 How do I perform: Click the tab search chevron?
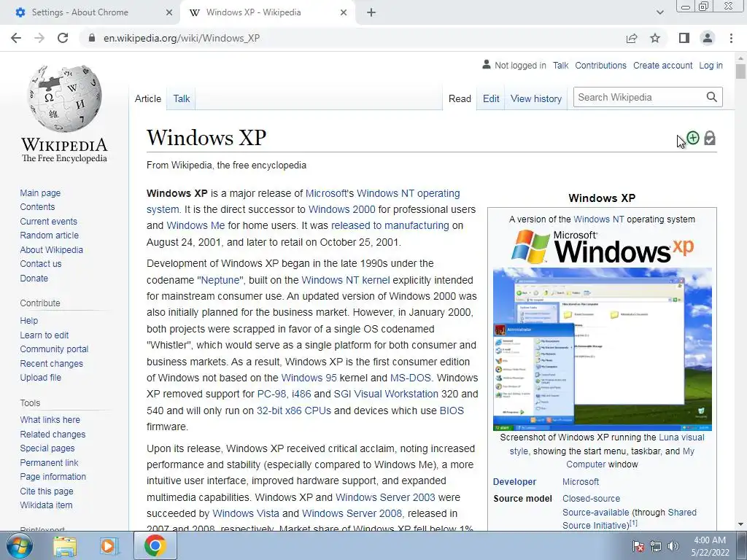pos(659,12)
